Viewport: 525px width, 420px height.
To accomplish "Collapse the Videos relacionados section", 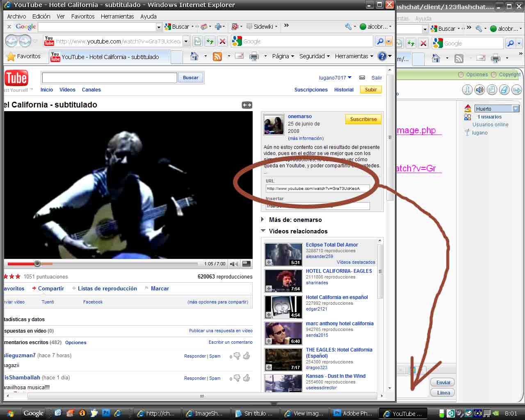I will [263, 231].
